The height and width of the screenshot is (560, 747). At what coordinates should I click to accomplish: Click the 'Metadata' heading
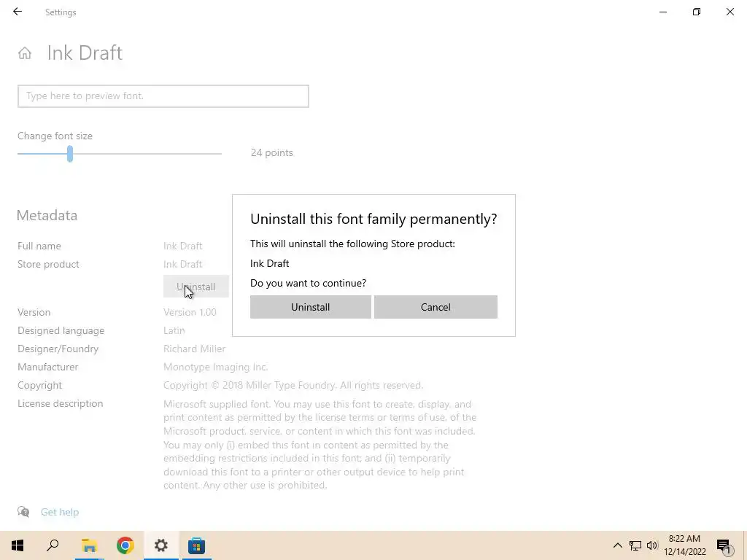tap(47, 215)
